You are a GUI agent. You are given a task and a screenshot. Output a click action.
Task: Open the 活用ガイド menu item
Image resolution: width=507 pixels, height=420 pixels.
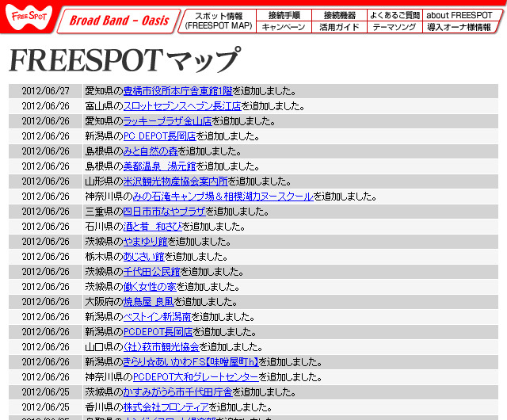pos(340,27)
